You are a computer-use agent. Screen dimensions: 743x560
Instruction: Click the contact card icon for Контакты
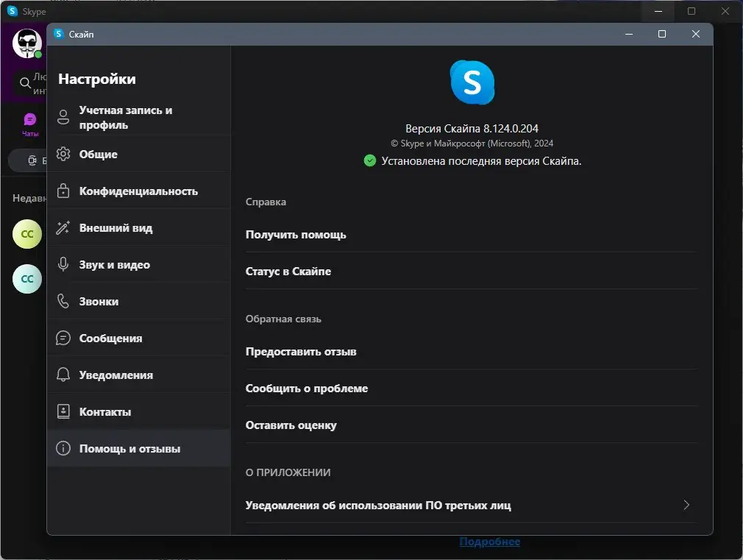pyautogui.click(x=63, y=411)
